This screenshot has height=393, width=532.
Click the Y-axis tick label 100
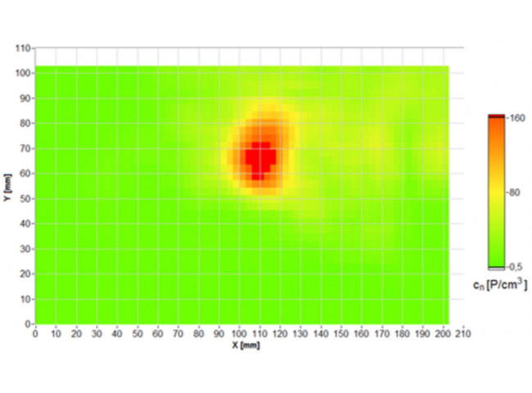(23, 73)
